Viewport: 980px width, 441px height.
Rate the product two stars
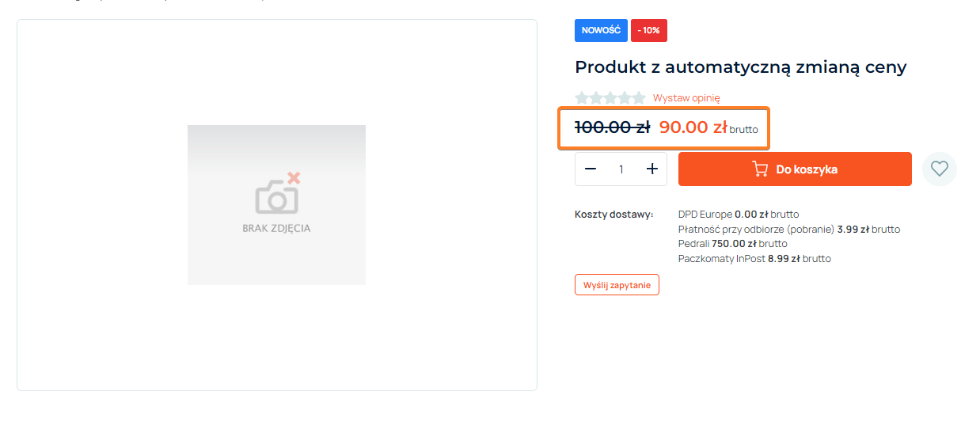[x=596, y=98]
